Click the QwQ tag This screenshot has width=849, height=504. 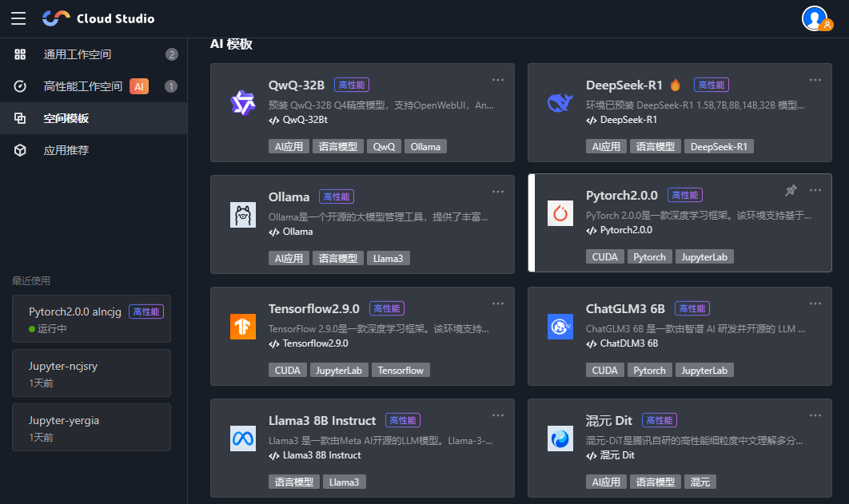click(x=384, y=146)
